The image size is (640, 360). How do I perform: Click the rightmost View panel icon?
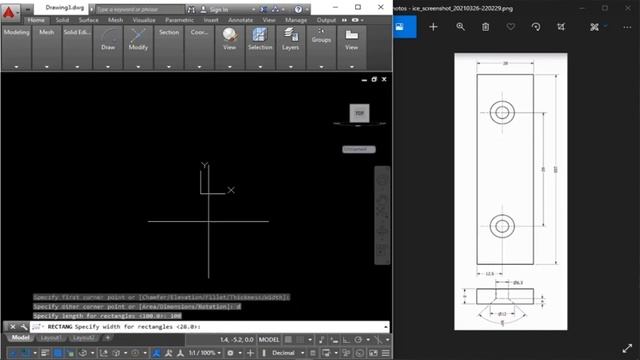tap(351, 35)
